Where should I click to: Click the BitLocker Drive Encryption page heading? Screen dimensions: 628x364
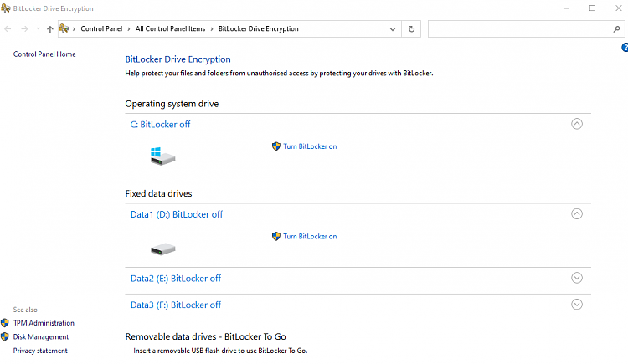click(178, 59)
